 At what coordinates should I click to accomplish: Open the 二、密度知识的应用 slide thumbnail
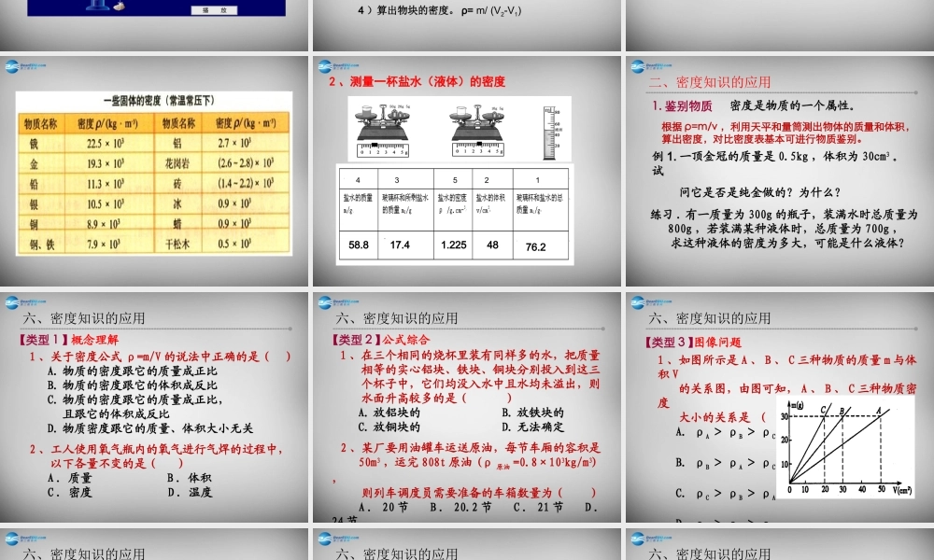coord(780,172)
